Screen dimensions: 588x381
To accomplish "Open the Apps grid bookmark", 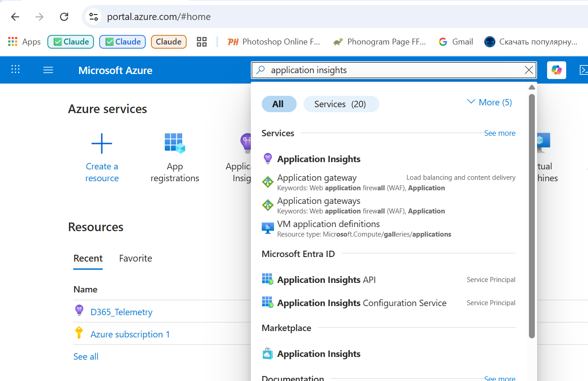I will tap(25, 42).
